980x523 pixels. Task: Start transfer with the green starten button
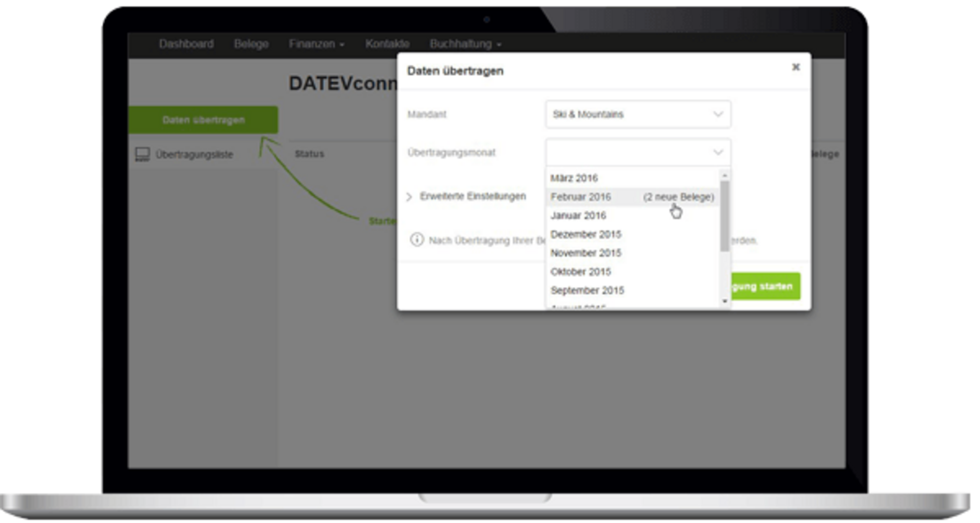tap(765, 286)
